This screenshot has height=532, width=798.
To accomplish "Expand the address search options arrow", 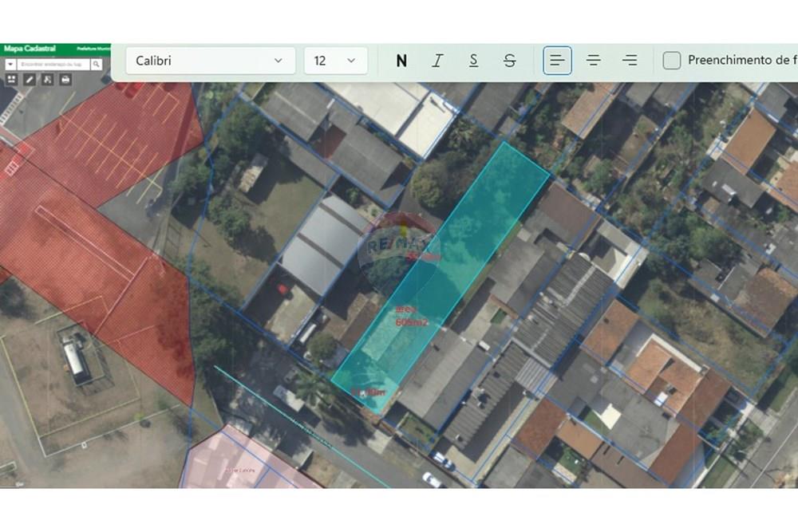I will [x=10, y=64].
